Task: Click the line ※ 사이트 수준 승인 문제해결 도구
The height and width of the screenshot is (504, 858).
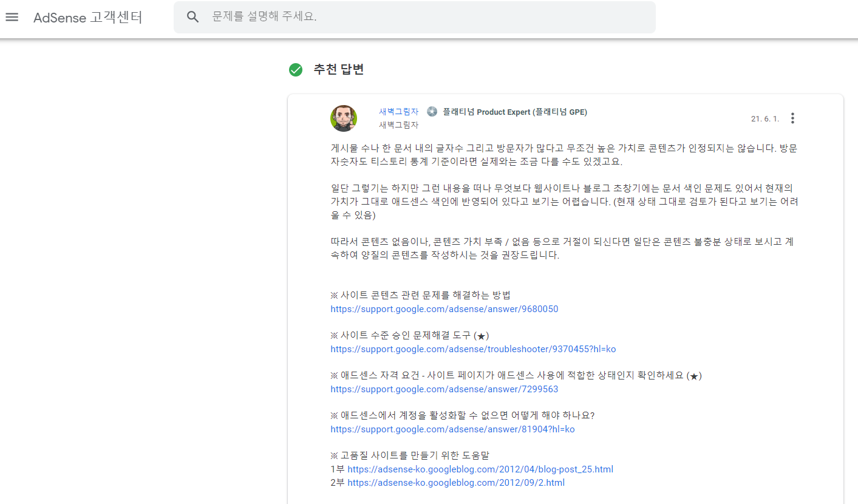Action: point(410,336)
